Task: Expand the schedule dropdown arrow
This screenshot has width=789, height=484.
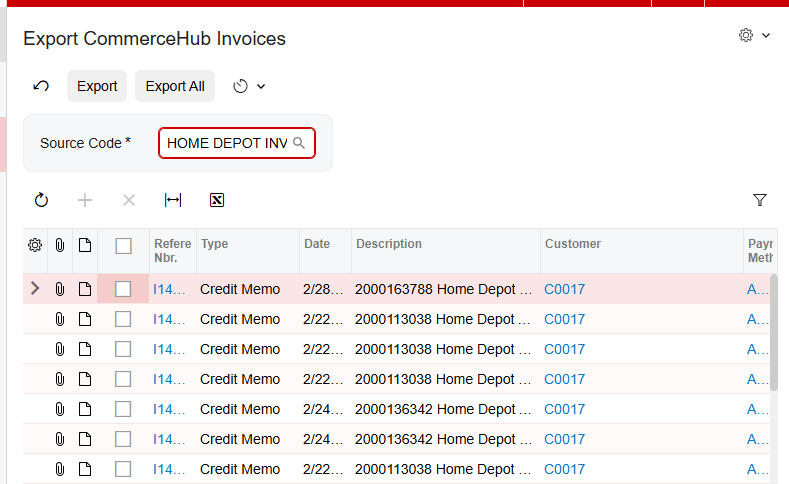Action: (261, 87)
